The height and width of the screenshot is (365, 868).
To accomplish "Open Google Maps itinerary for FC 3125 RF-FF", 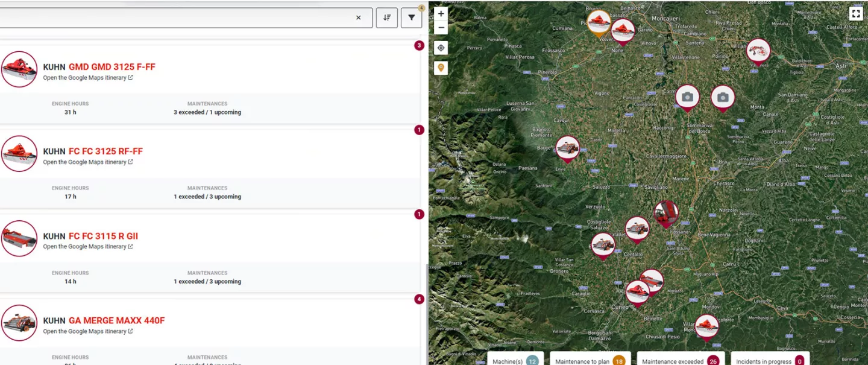I will coord(88,162).
